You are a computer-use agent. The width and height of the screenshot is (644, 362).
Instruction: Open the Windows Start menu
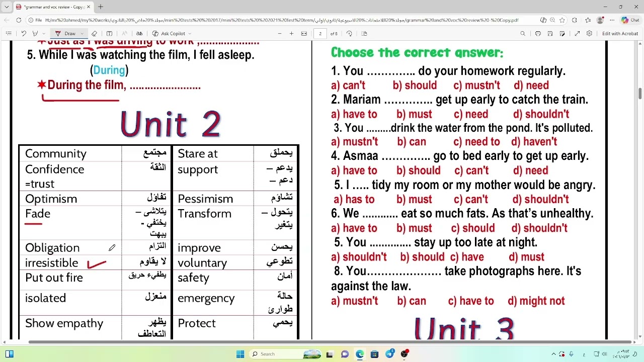240,354
